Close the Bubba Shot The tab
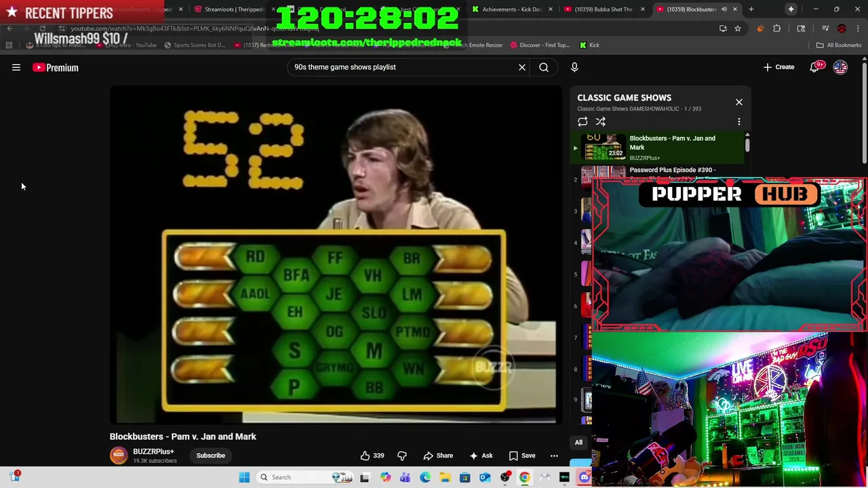The width and height of the screenshot is (868, 488). (x=642, y=9)
